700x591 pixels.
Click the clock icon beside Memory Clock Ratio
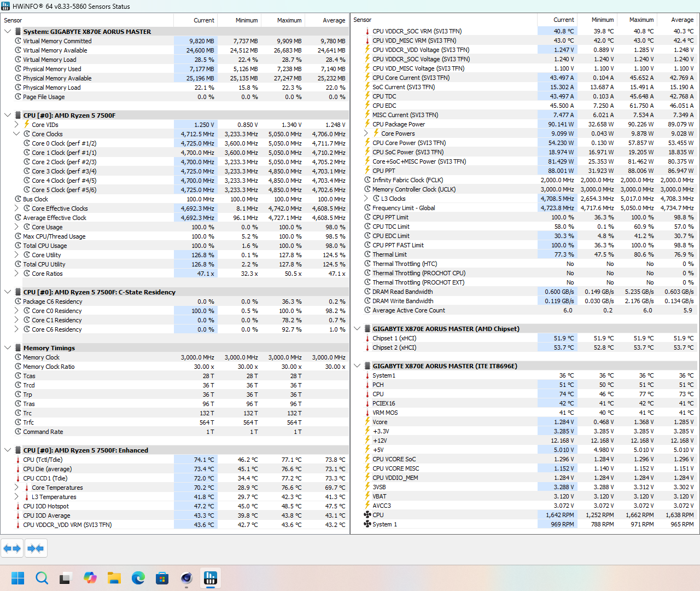(x=18, y=367)
